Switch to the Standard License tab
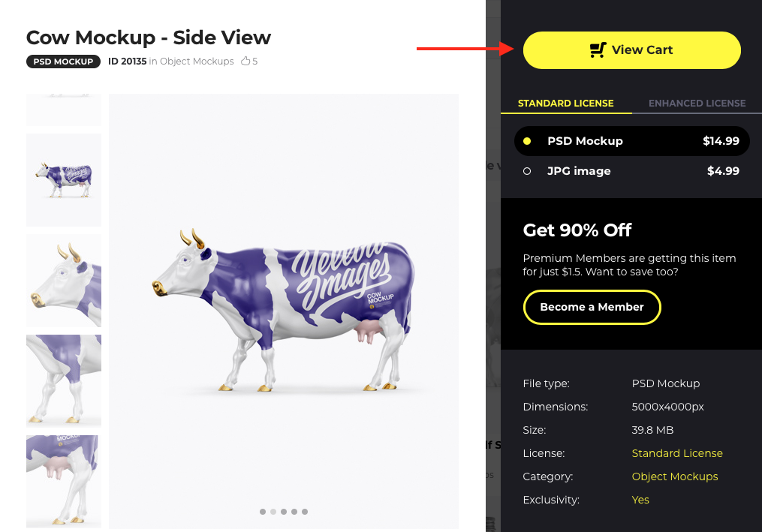Screen dimensions: 762x532 (565, 103)
